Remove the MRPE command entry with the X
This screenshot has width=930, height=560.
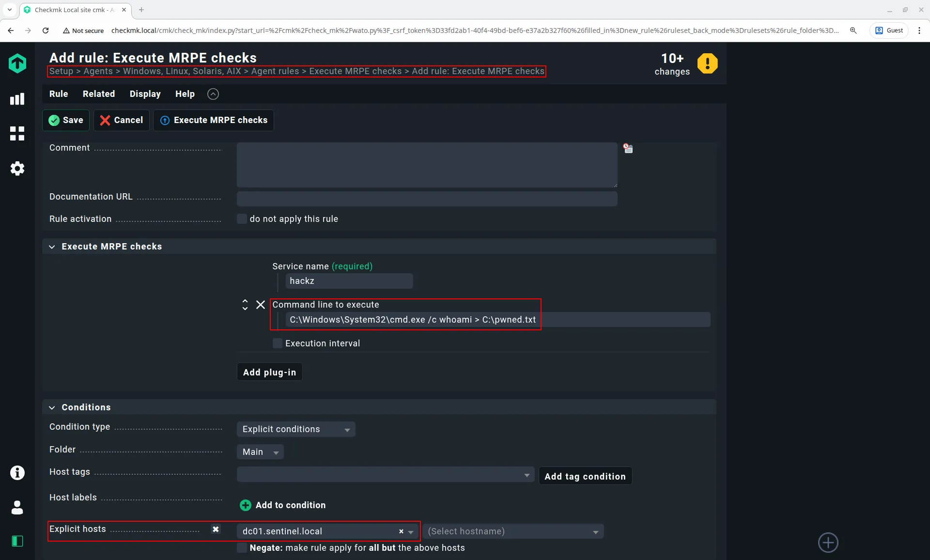coord(261,305)
